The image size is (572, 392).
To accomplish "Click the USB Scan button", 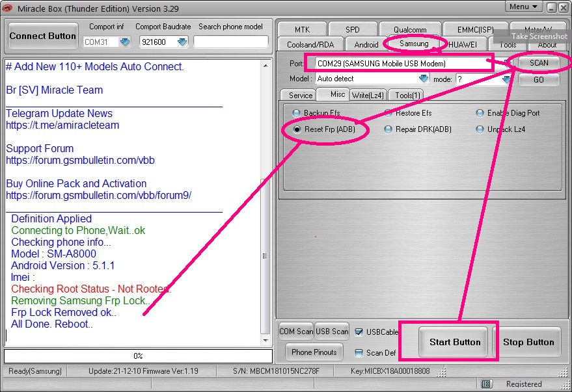I will click(332, 332).
